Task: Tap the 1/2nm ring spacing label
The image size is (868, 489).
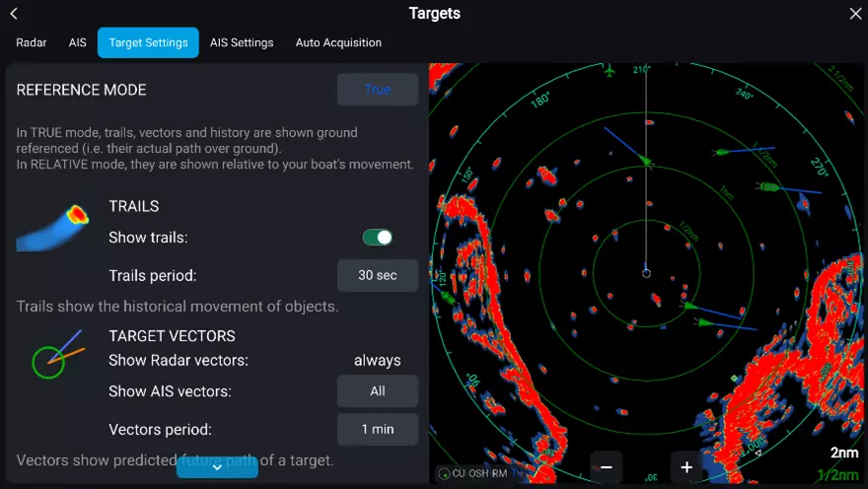Action: click(x=838, y=474)
